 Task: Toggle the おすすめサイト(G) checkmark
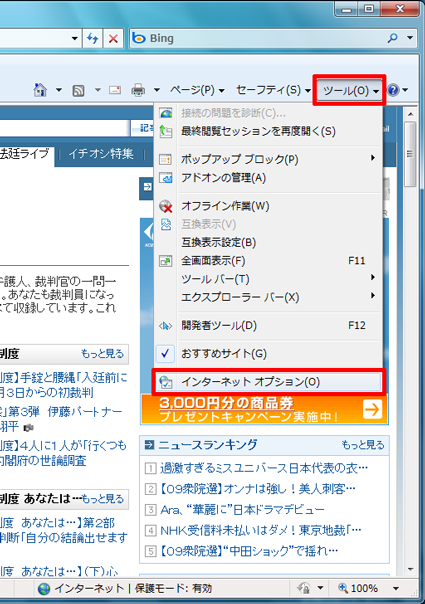165,353
